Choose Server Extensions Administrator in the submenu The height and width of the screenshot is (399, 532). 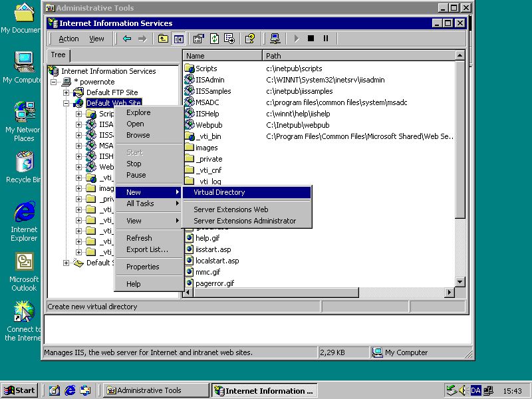pos(244,221)
